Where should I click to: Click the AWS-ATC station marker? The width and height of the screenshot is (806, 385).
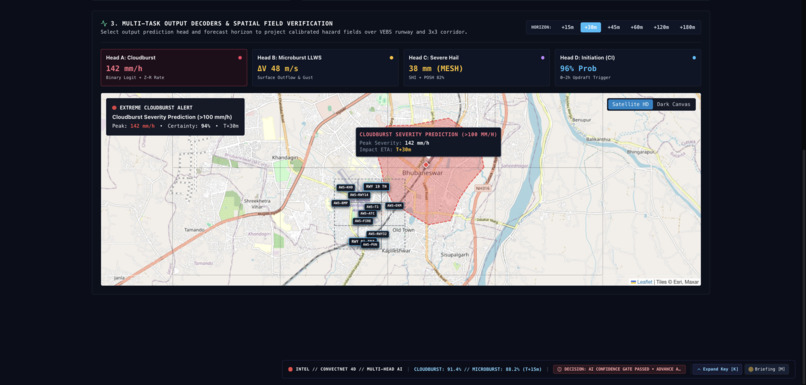click(368, 213)
